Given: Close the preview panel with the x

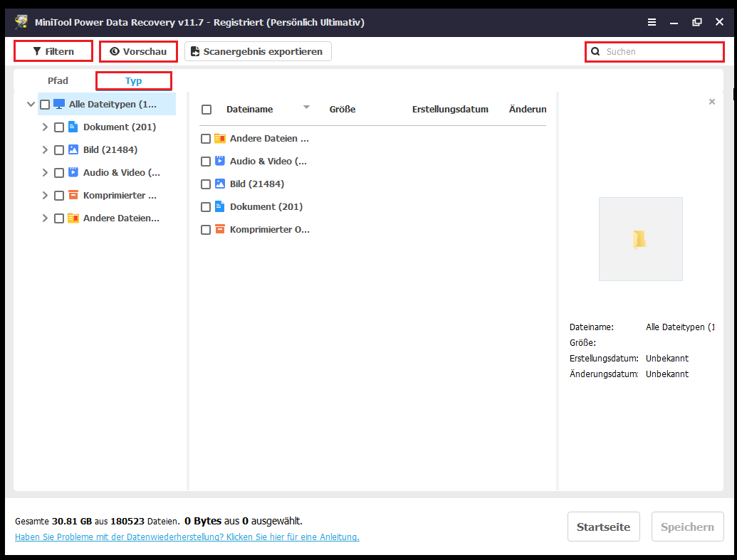Looking at the screenshot, I should [x=712, y=102].
